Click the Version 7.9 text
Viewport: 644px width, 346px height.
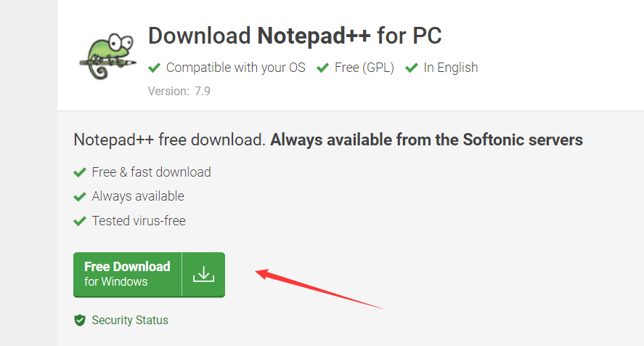[x=179, y=91]
